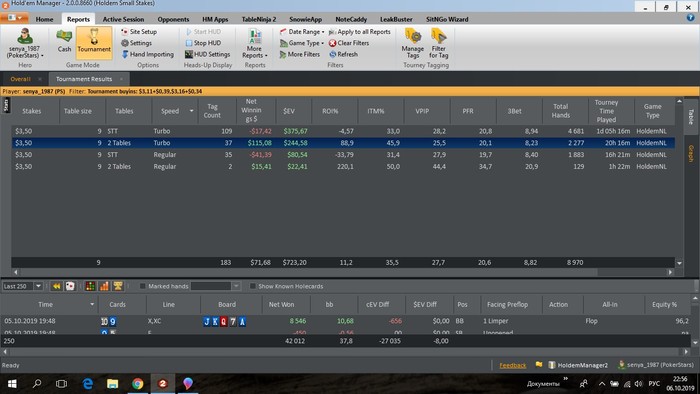Open the LeakBuster tab
700x394 pixels.
pyautogui.click(x=396, y=19)
